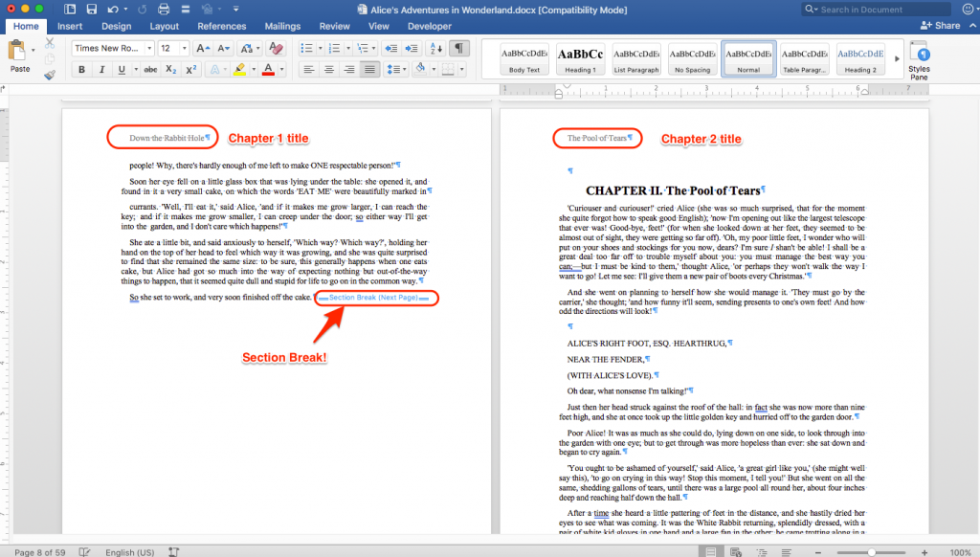Decrease paragraph indent
Viewport: 980px width, 557px height.
[x=391, y=48]
